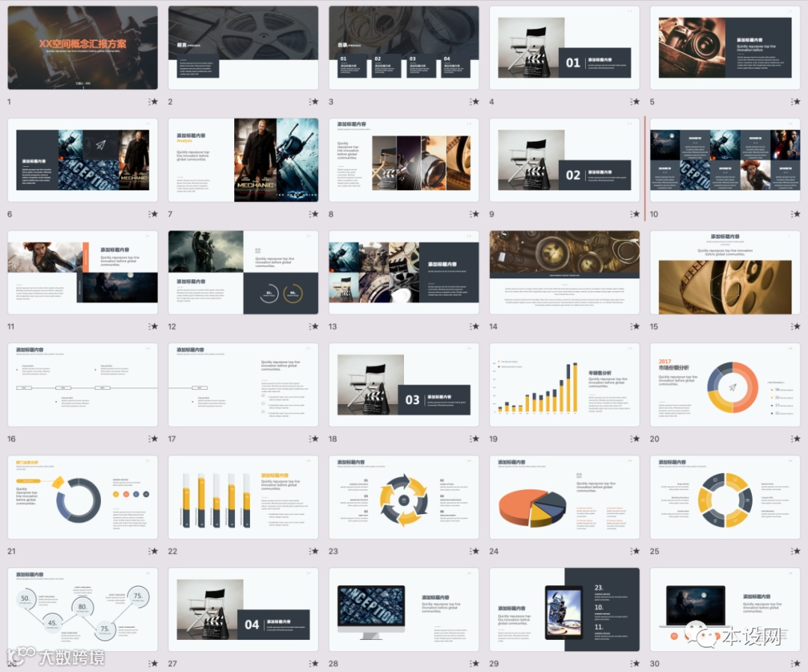The image size is (808, 672).
Task: Select slide 21 ring chart thumbnail
Action: [x=82, y=497]
